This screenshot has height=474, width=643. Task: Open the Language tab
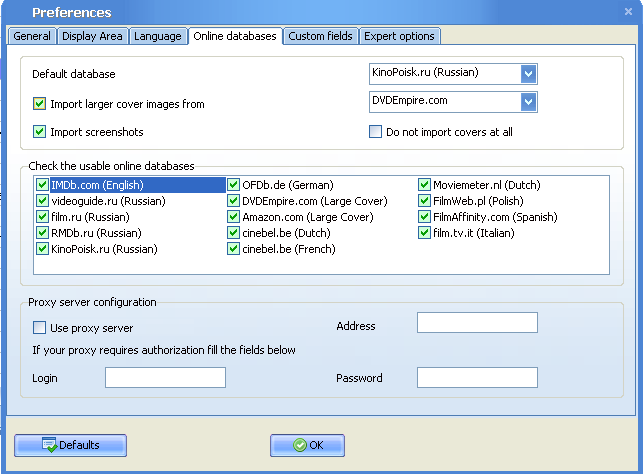[157, 36]
